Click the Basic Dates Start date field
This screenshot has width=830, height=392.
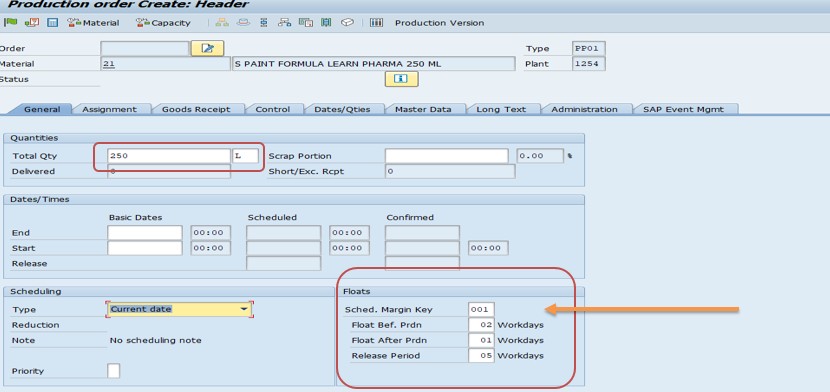(145, 248)
